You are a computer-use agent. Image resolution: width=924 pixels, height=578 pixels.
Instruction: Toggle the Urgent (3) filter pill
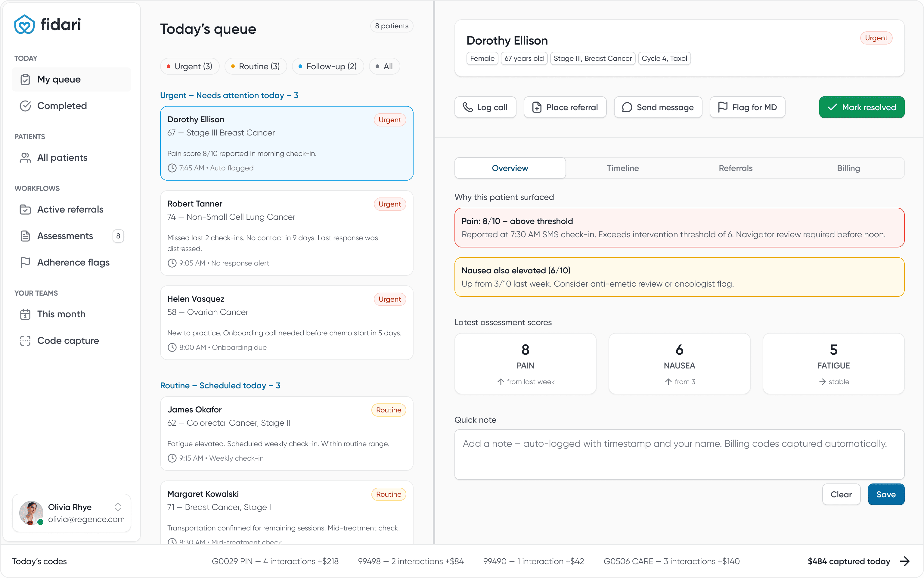point(190,66)
